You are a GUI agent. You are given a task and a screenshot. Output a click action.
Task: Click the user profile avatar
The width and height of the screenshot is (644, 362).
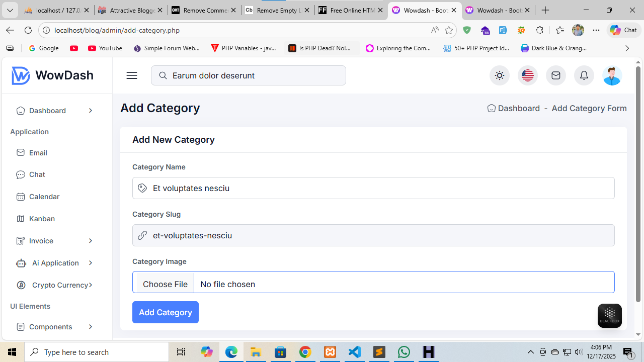point(612,75)
